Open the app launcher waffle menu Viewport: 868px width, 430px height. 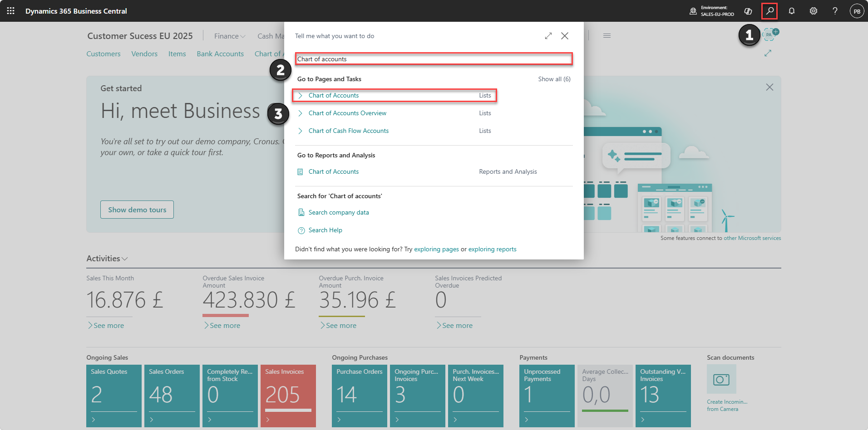coord(11,11)
